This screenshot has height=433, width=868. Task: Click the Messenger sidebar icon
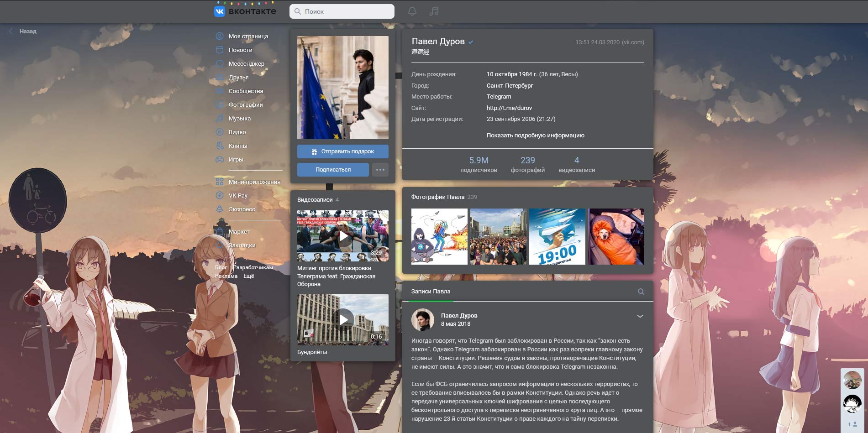[220, 63]
